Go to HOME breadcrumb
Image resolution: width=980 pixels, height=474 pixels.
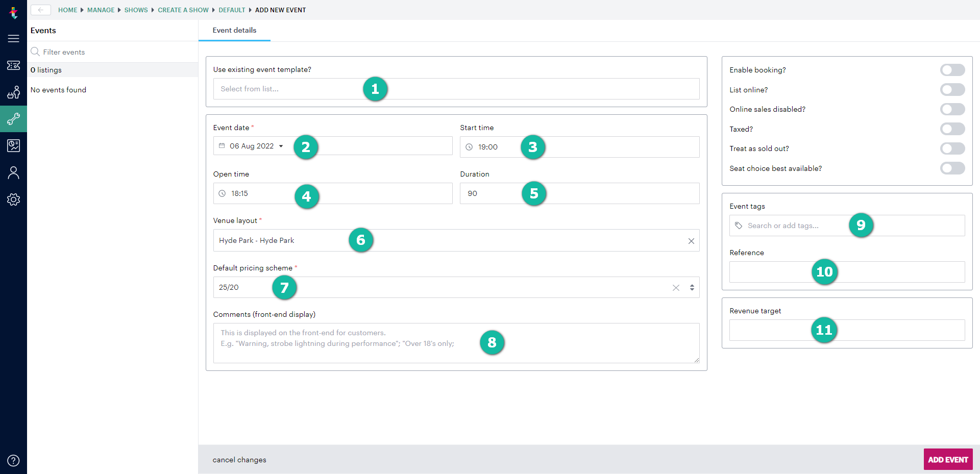click(x=67, y=10)
